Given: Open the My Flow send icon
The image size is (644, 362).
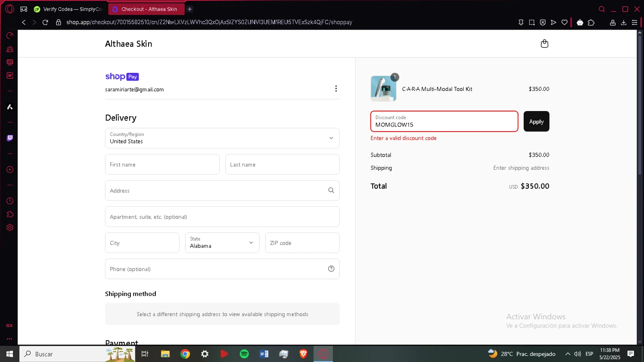Looking at the screenshot, I should tap(553, 22).
